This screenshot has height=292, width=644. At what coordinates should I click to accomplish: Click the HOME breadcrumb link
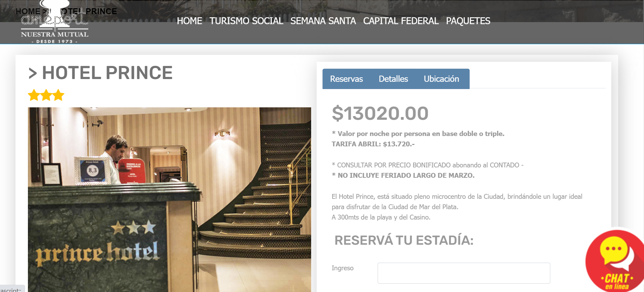pos(28,11)
